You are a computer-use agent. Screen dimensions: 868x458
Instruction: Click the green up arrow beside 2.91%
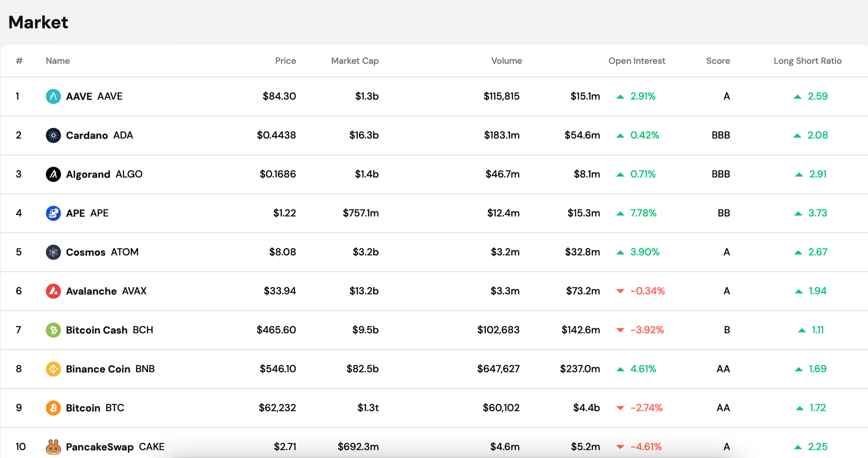pos(621,97)
